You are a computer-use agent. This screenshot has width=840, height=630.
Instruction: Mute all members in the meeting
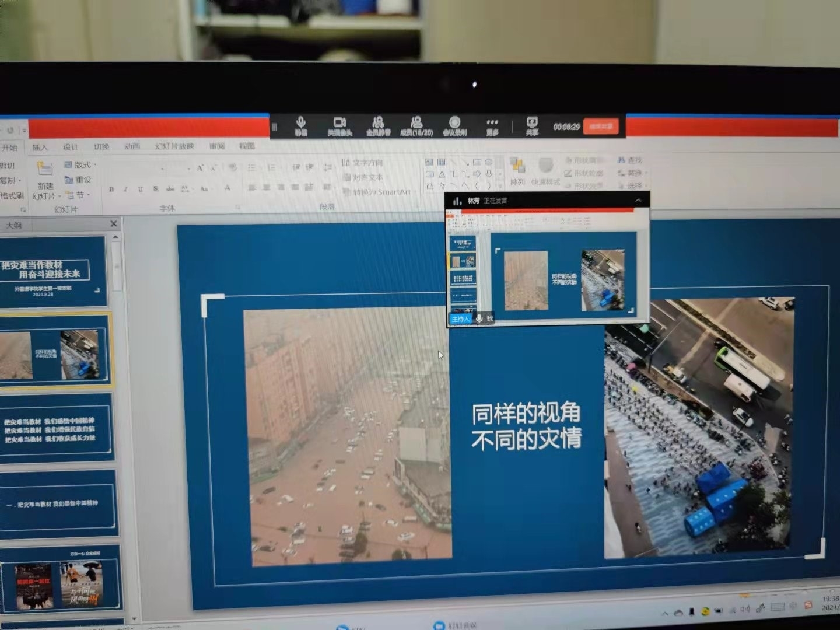378,125
